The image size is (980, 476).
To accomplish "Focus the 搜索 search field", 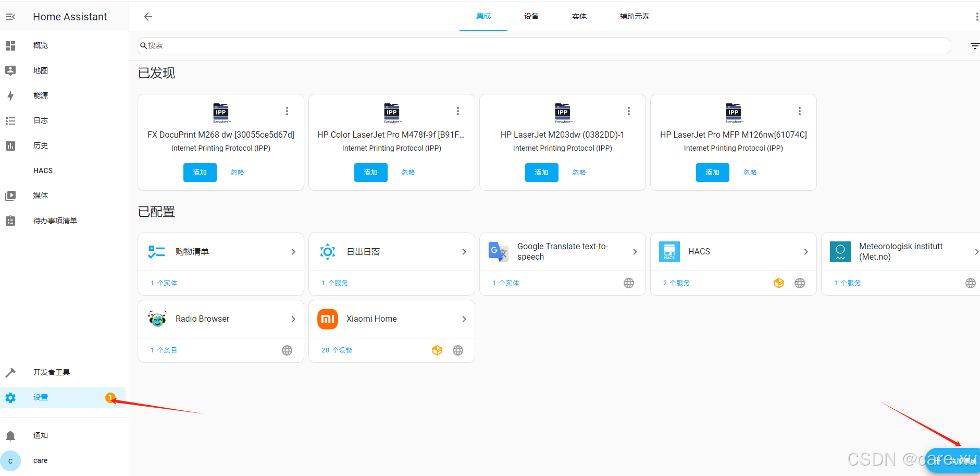I will (543, 46).
